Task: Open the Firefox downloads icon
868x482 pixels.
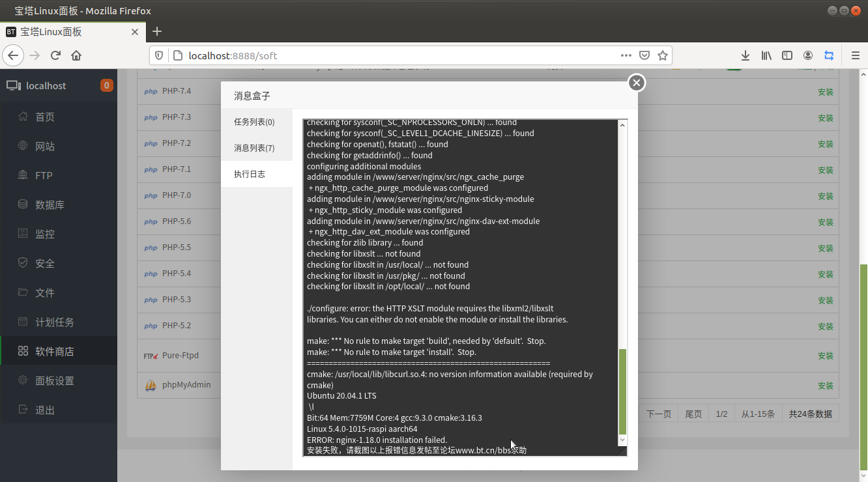Action: (745, 55)
